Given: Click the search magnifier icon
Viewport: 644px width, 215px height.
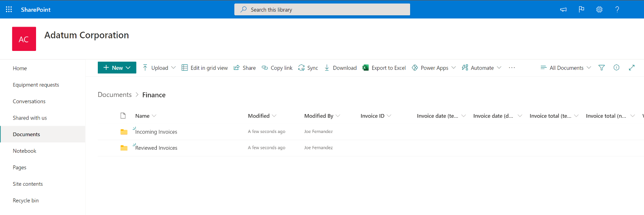Looking at the screenshot, I should pyautogui.click(x=243, y=9).
